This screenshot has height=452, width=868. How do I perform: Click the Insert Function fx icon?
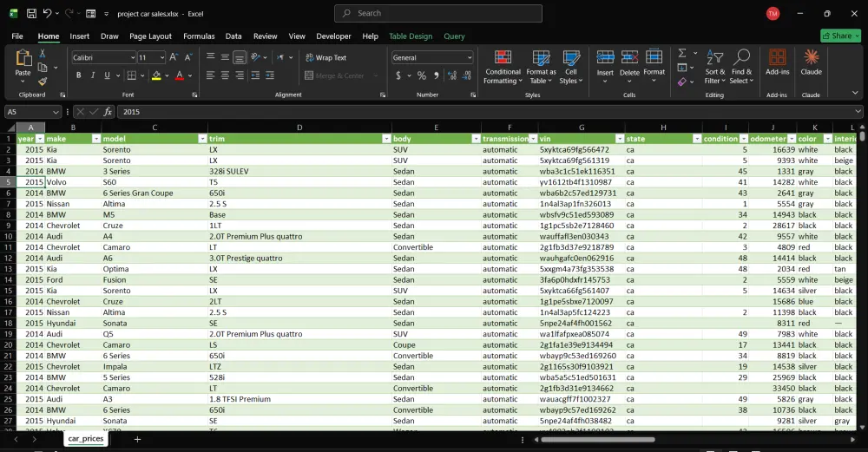(x=108, y=112)
